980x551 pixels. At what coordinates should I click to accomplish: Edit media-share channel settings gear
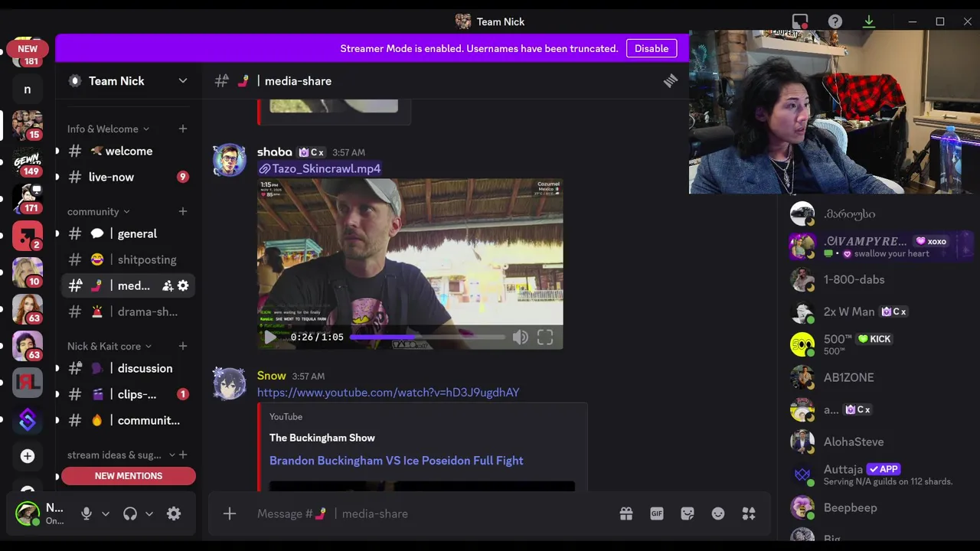pyautogui.click(x=183, y=285)
